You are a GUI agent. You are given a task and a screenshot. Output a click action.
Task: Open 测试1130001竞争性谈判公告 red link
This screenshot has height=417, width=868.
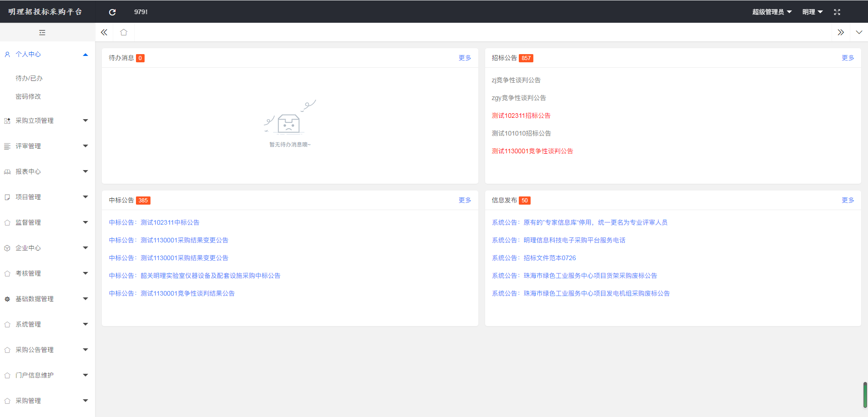(532, 151)
